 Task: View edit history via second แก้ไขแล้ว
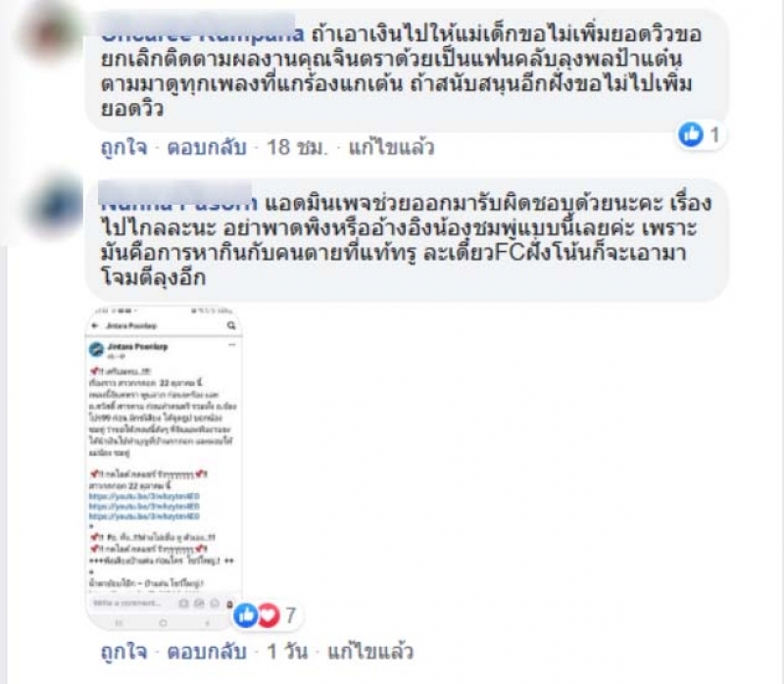(x=370, y=652)
